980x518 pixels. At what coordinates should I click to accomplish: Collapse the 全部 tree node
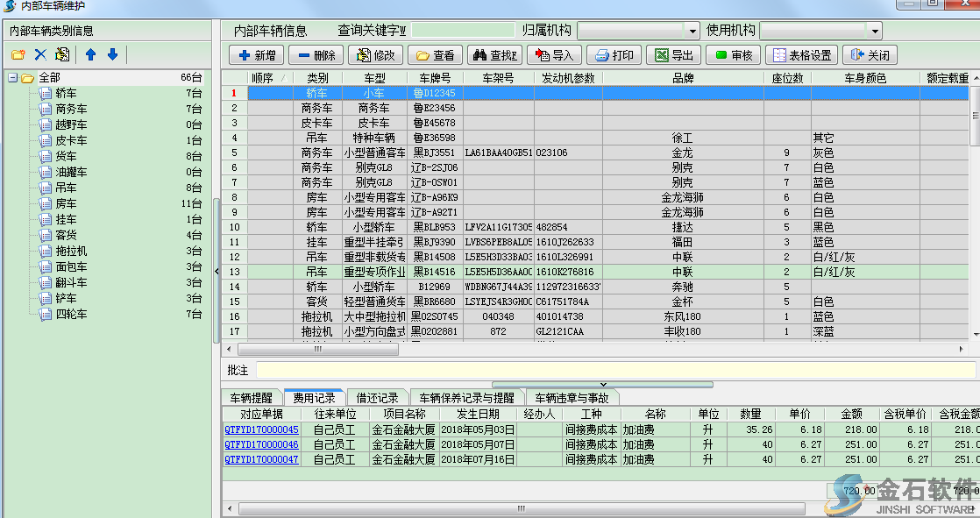(12, 78)
